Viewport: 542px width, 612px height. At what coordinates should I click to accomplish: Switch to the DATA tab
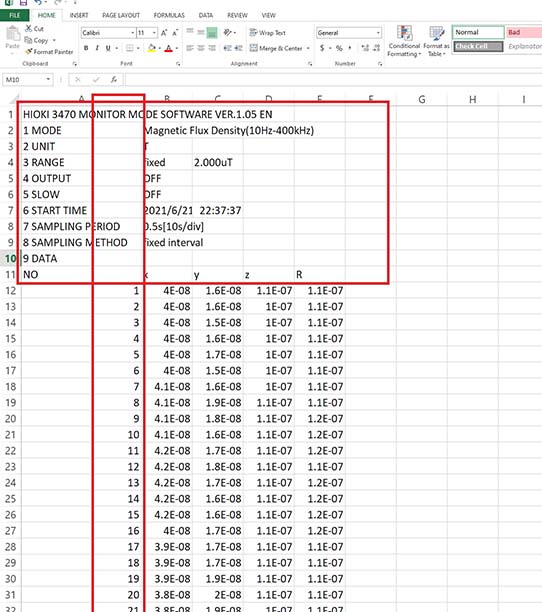pyautogui.click(x=206, y=15)
